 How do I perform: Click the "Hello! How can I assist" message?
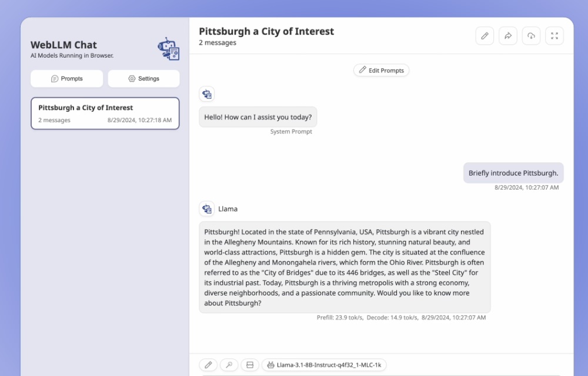pos(258,117)
